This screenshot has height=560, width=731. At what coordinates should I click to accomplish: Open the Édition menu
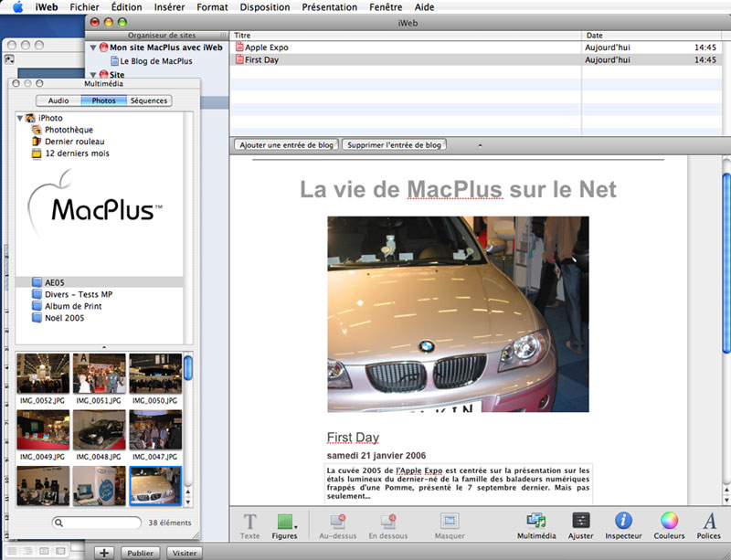[126, 7]
